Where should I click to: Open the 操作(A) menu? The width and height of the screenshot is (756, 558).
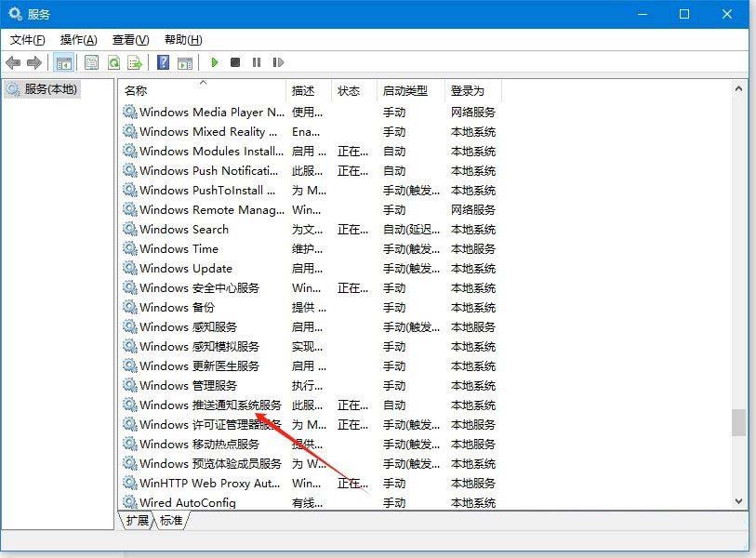78,39
